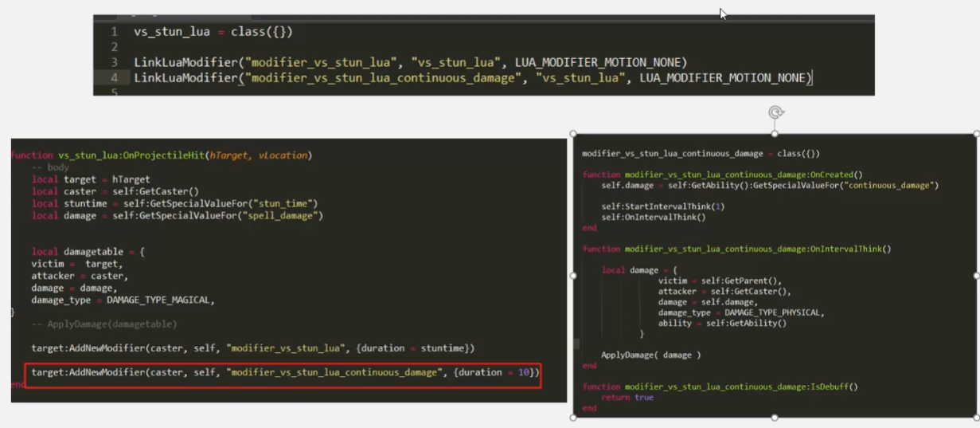Screen dimensions: 980x428
Task: Click the "function …:OnIntervalThink()" declaration line
Action: (x=736, y=249)
